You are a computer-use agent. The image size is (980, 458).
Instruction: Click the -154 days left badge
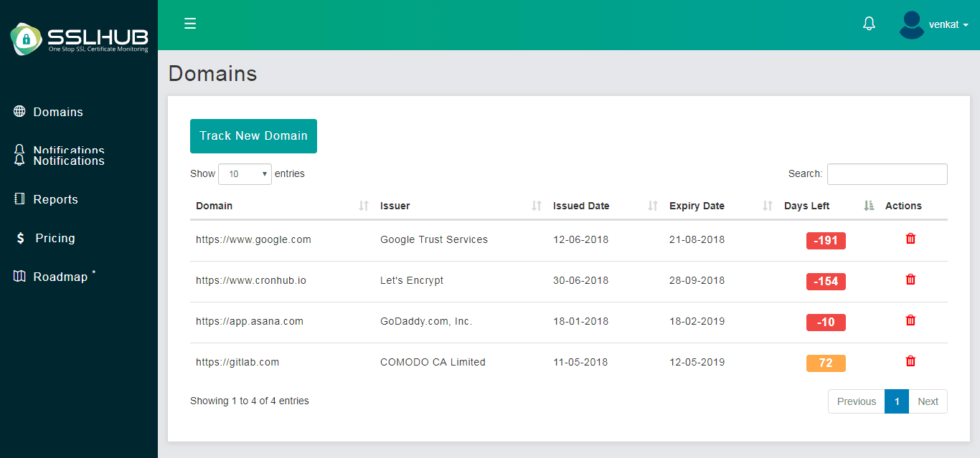[x=826, y=282]
